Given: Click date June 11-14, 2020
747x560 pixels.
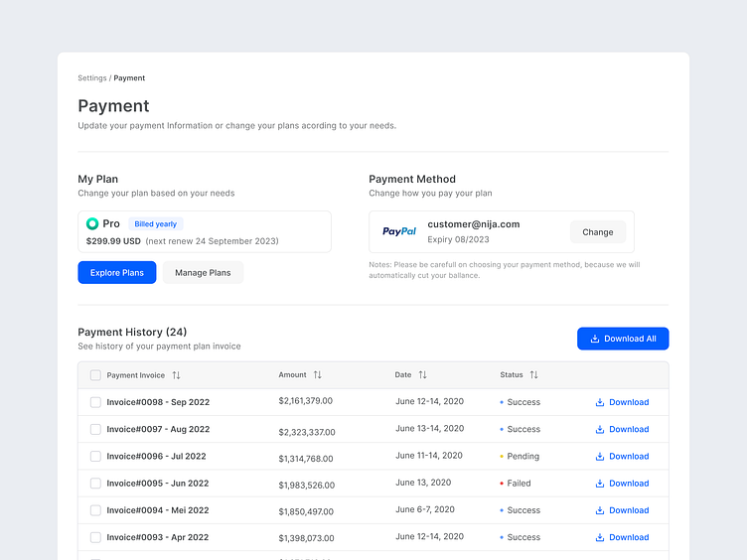Looking at the screenshot, I should coord(429,456).
